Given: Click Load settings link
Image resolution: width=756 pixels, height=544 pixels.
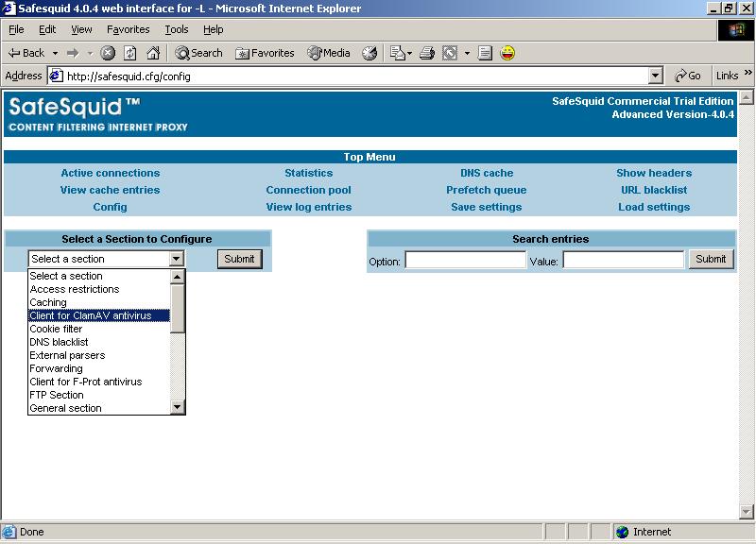Looking at the screenshot, I should point(654,207).
